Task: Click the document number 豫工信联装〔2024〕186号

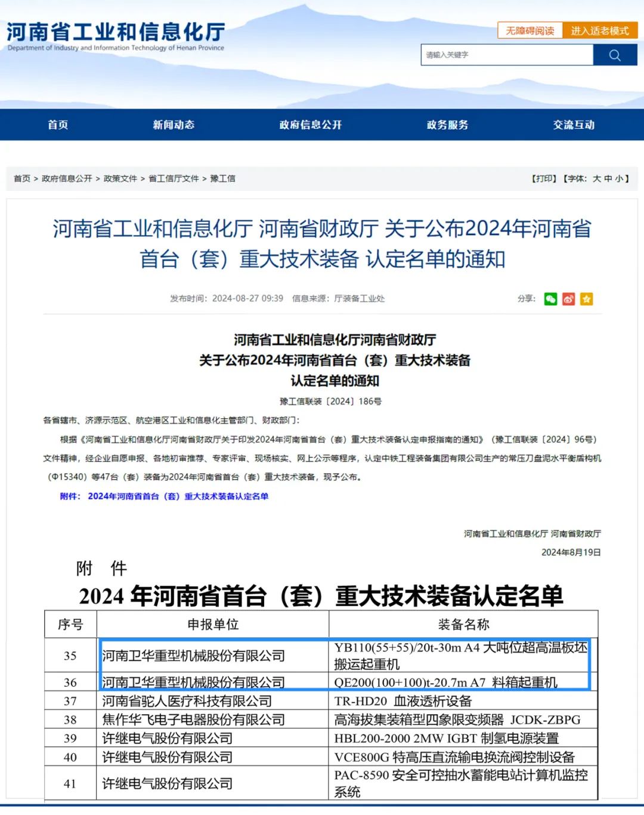Action: [331, 402]
